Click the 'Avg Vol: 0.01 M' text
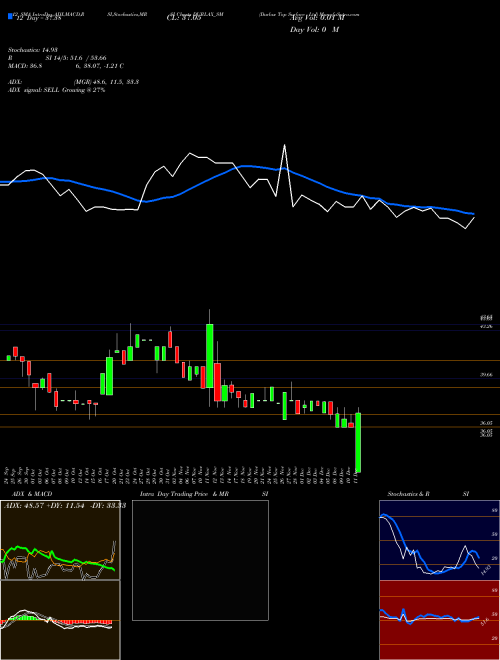The width and height of the screenshot is (500, 660). pyautogui.click(x=317, y=19)
